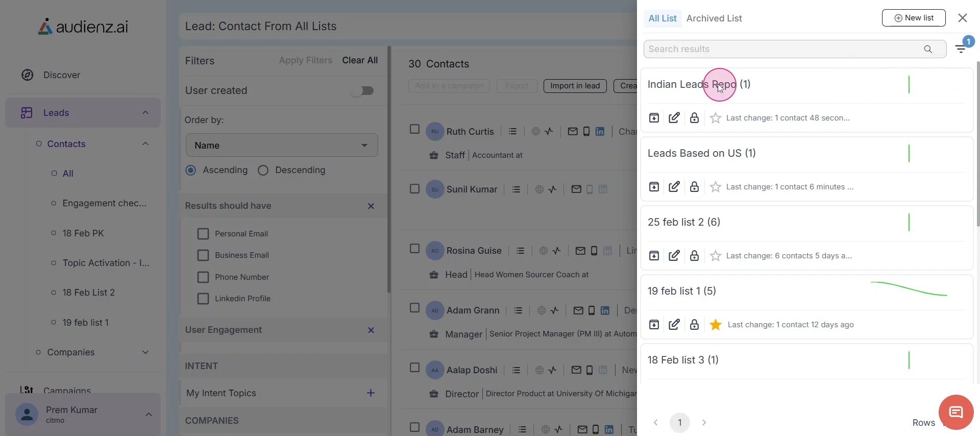Viewport: 980px width, 436px height.
Task: Collapse the Leads sidebar section
Action: (x=145, y=113)
